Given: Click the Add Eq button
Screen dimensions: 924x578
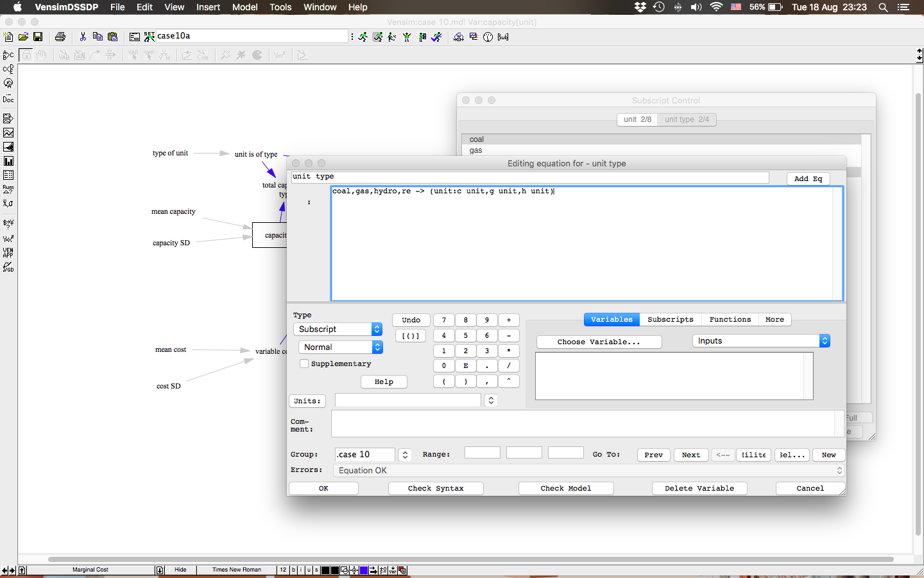Looking at the screenshot, I should (x=809, y=179).
